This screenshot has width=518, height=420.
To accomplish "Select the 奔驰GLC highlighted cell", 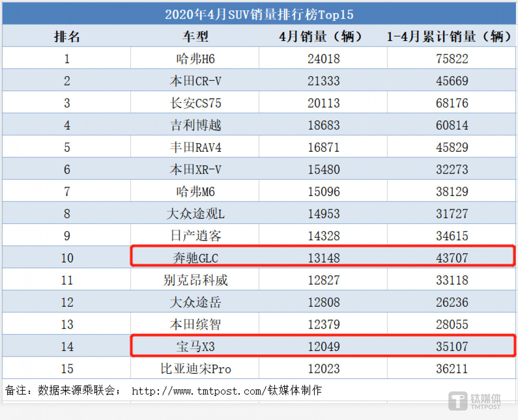I will click(195, 258).
